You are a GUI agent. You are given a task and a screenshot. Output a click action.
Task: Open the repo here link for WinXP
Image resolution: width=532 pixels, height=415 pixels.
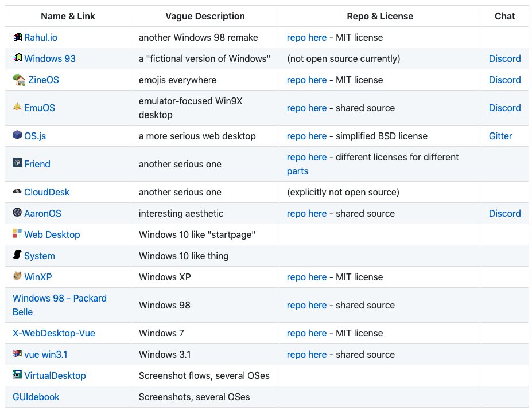pyautogui.click(x=306, y=277)
